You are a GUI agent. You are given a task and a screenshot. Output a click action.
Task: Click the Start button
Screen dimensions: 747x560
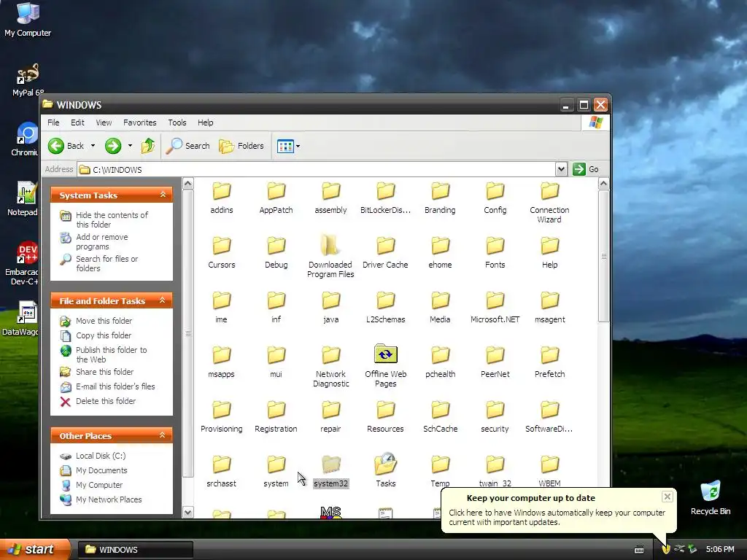pyautogui.click(x=35, y=550)
